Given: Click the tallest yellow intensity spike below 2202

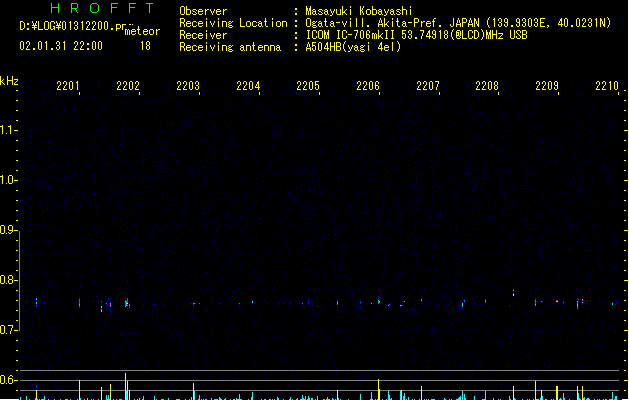Looking at the screenshot, I should (x=126, y=386).
